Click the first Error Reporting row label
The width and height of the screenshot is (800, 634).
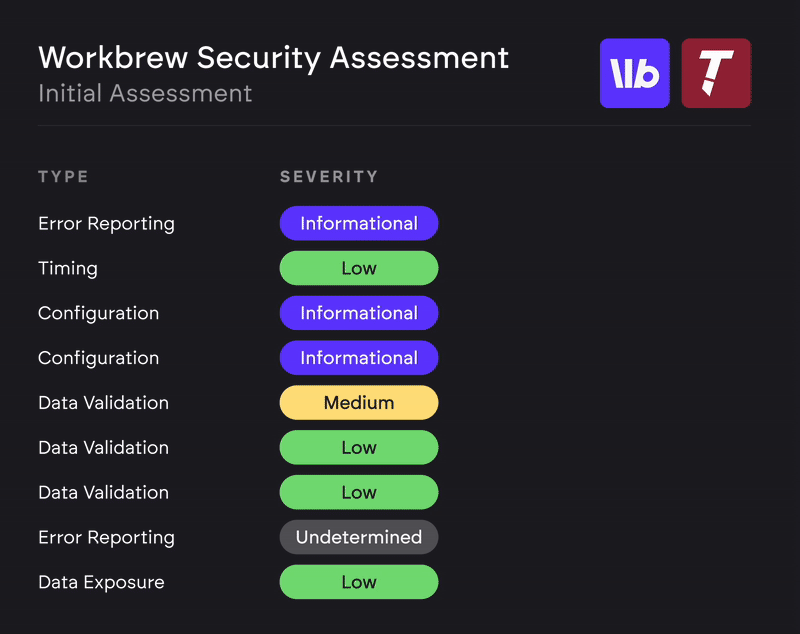pos(106,223)
